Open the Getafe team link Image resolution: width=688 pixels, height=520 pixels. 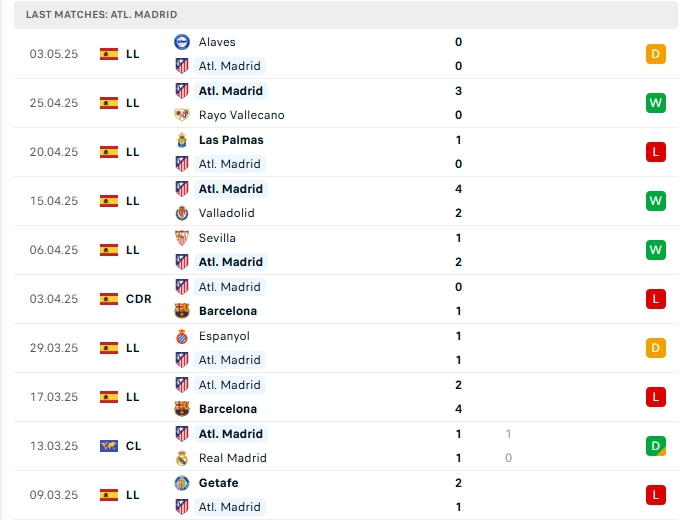[219, 483]
